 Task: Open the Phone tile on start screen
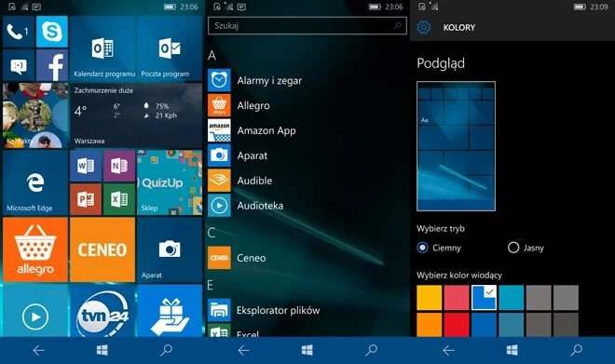(19, 32)
